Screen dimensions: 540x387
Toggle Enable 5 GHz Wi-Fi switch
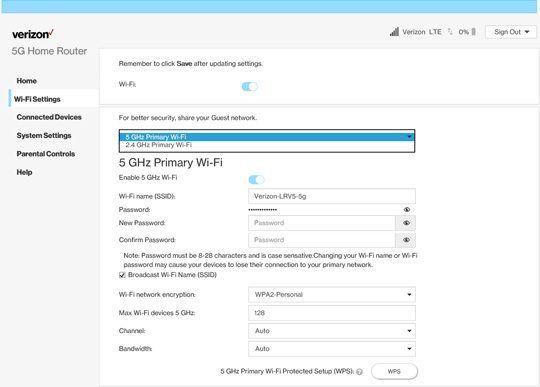click(256, 180)
